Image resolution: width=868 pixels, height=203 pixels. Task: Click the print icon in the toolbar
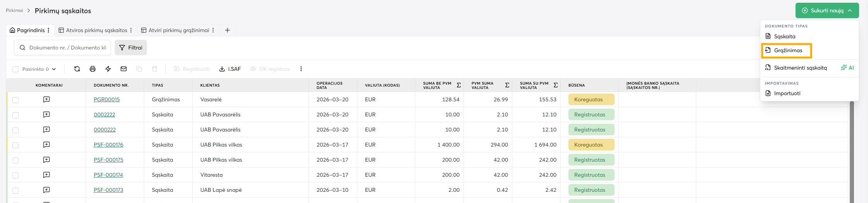coord(93,69)
